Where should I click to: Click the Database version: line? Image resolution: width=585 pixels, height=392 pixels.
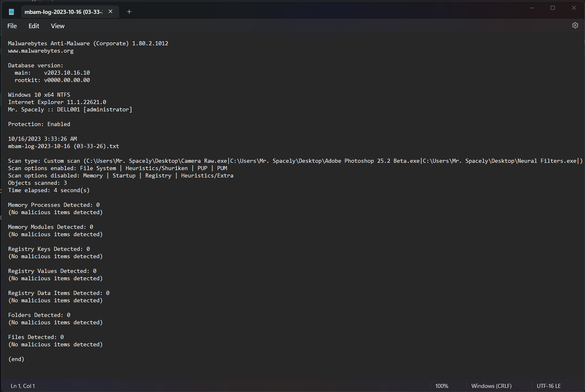coord(36,65)
